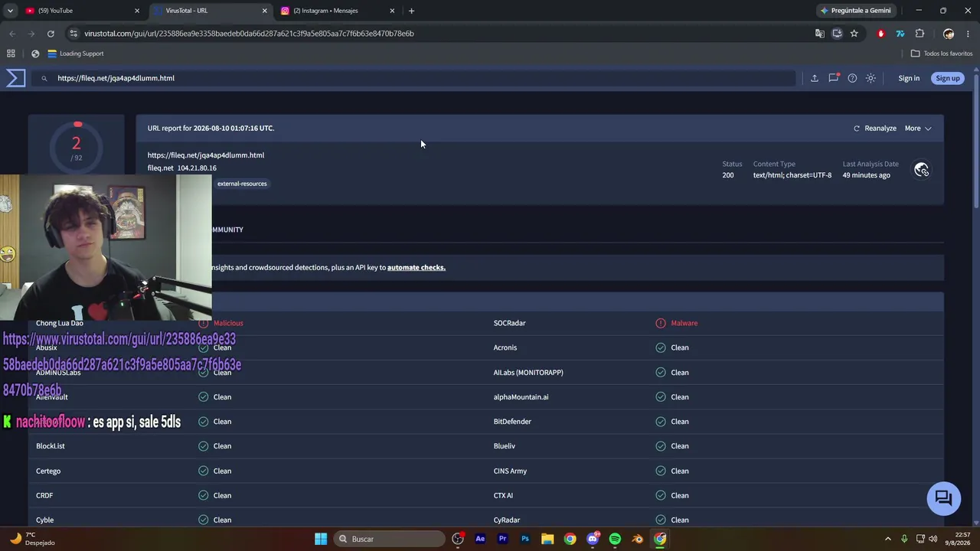Open the volume speaker tray icon
This screenshot has width=980, height=551.
coord(933,539)
